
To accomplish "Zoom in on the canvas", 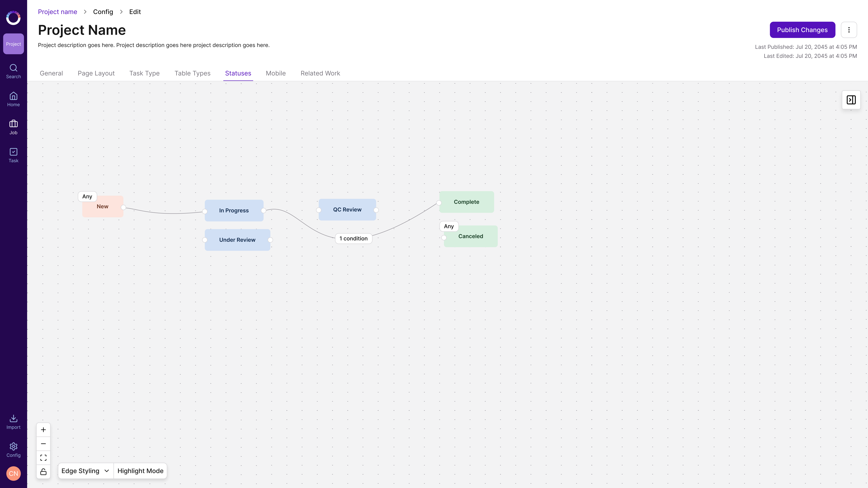I will pos(43,430).
